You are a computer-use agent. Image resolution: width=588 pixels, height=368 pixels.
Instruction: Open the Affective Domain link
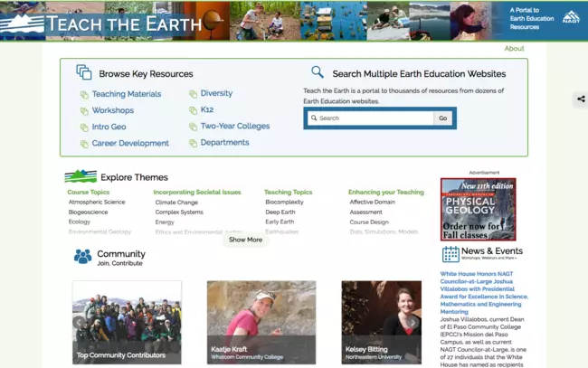click(373, 202)
